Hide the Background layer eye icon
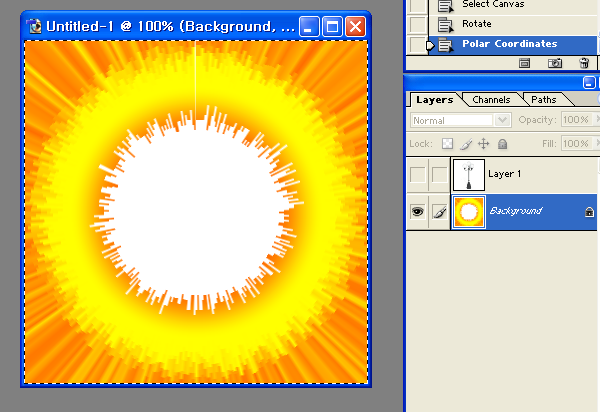600x412 pixels. click(x=417, y=211)
